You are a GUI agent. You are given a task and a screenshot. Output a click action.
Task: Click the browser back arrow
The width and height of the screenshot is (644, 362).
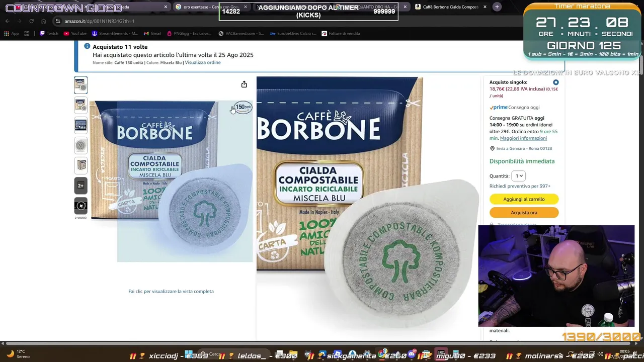pos(7,21)
